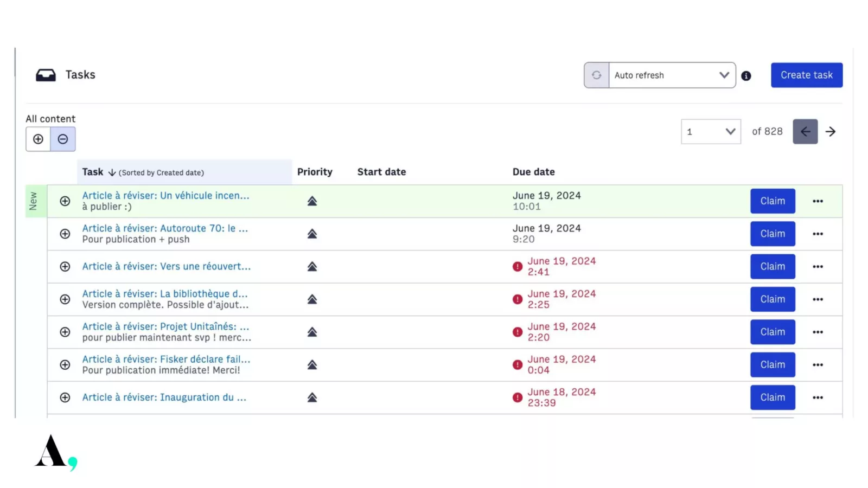Open 'Article à réviser: Fisker déclare fail...' link
Image resolution: width=868 pixels, height=488 pixels.
(x=167, y=359)
